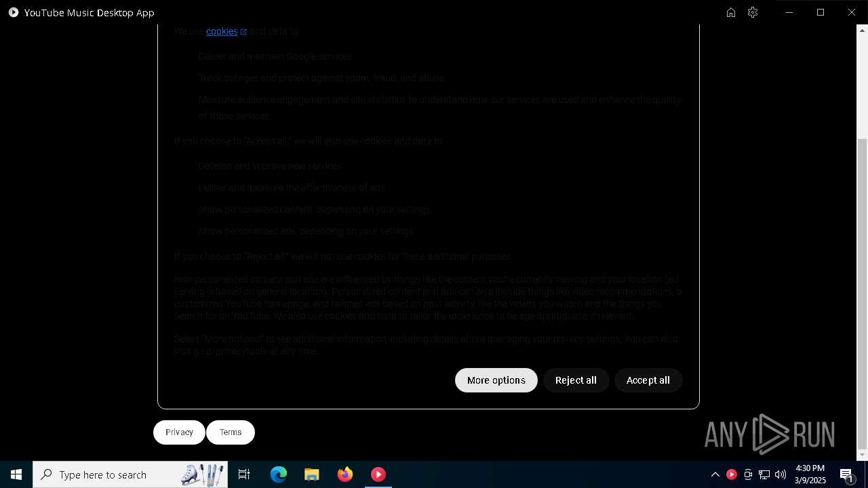Viewport: 868px width, 488px height.
Task: Click the scrollbar up arrow
Action: tap(863, 30)
